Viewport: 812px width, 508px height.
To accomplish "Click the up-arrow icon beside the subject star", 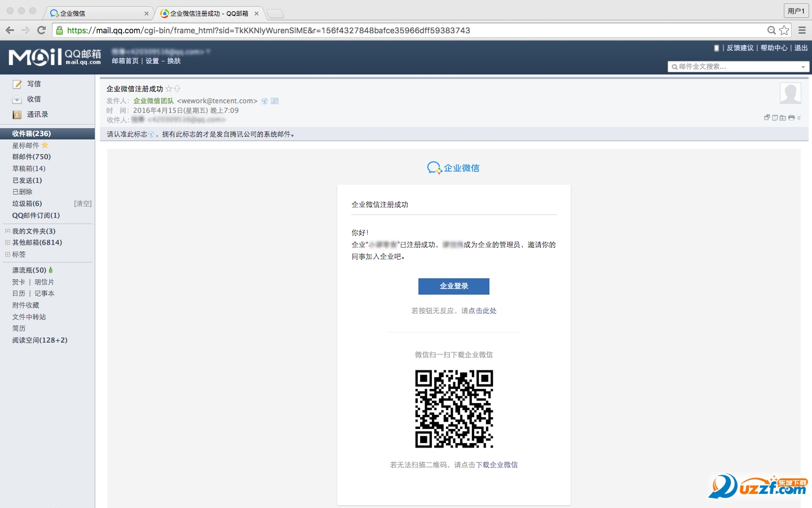I will point(177,89).
